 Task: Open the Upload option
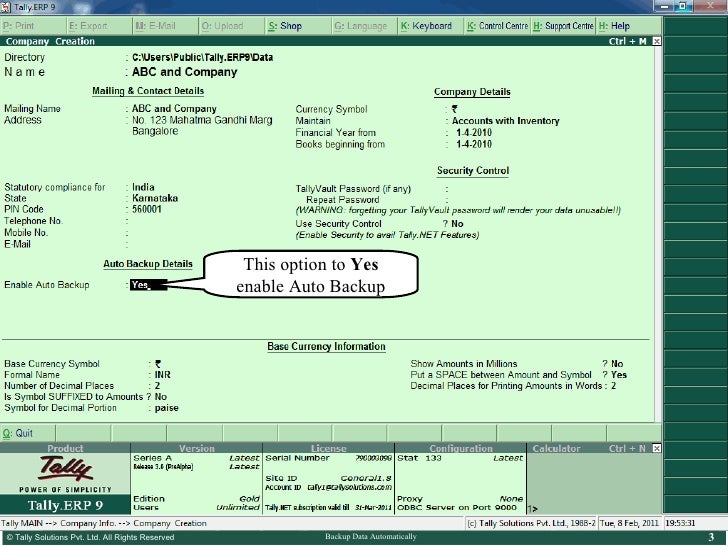[232, 26]
